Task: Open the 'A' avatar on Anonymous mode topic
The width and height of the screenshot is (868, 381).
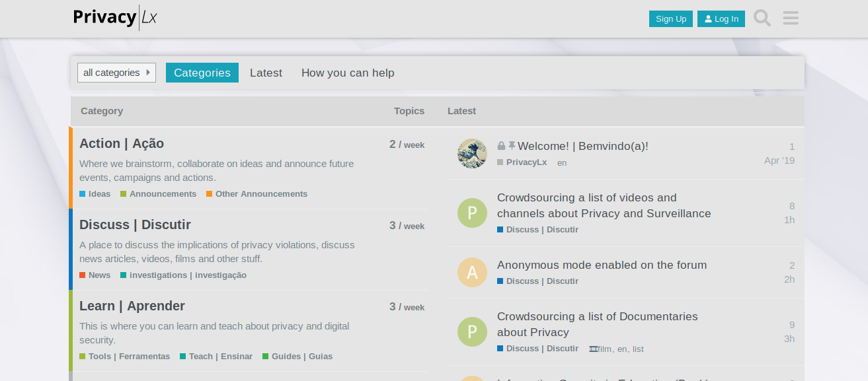Action: click(472, 273)
